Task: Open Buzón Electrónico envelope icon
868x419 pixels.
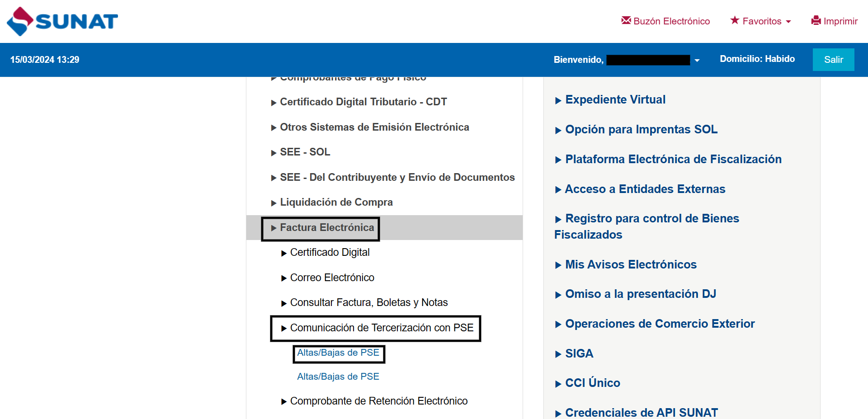Action: tap(626, 20)
